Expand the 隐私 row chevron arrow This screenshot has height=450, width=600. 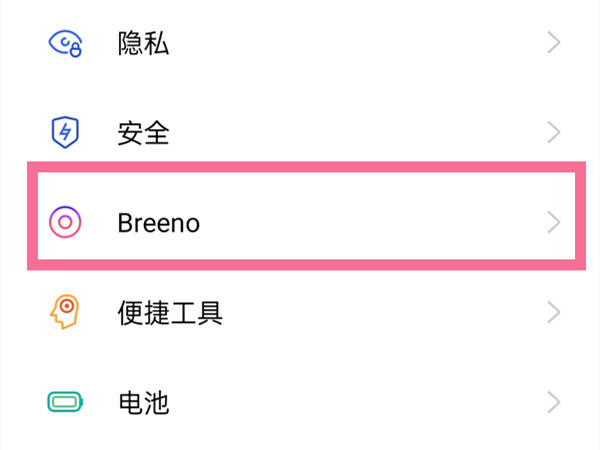tap(555, 43)
